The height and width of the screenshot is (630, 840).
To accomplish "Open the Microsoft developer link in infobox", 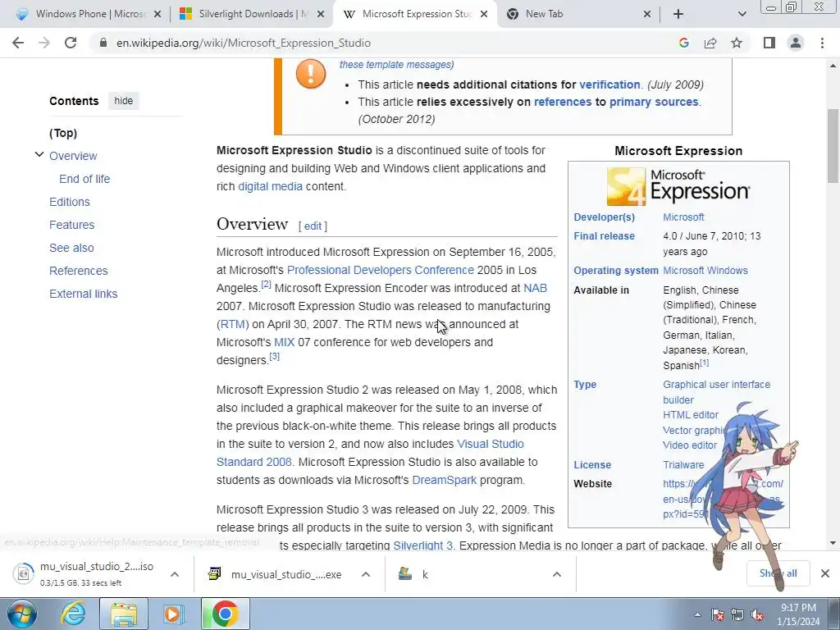I will point(683,217).
